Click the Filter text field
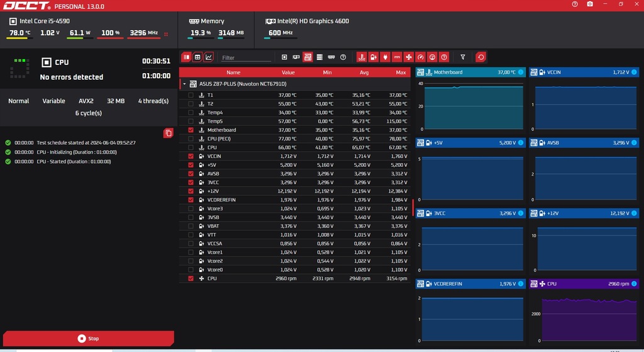Viewport: 644px width, 352px height. pyautogui.click(x=246, y=57)
